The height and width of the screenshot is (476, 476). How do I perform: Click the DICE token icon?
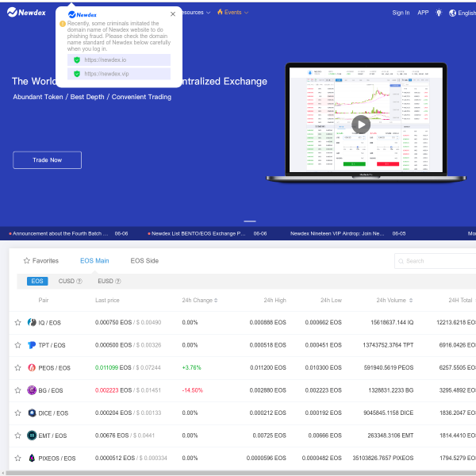32,413
